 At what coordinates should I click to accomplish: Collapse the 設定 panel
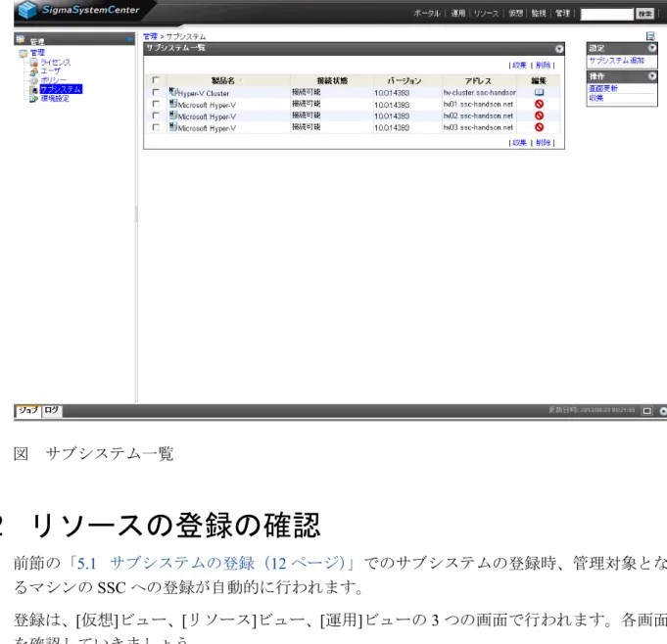click(x=651, y=48)
